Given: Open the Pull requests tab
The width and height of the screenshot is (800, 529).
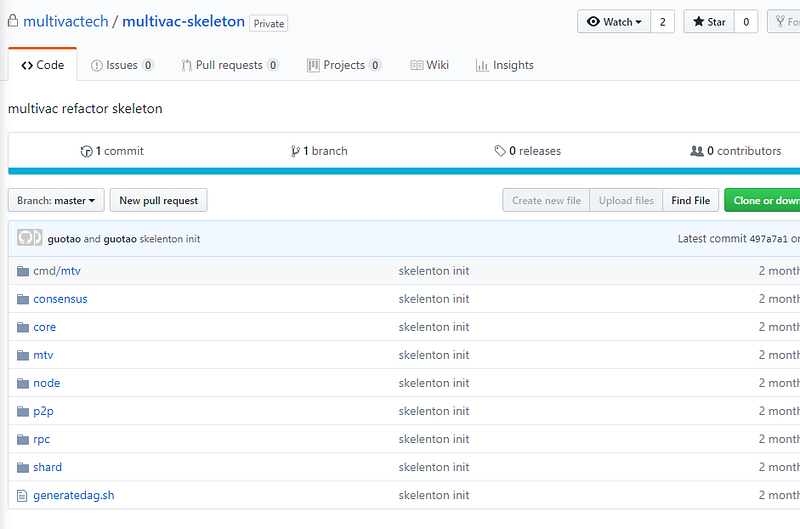Looking at the screenshot, I should click(230, 65).
